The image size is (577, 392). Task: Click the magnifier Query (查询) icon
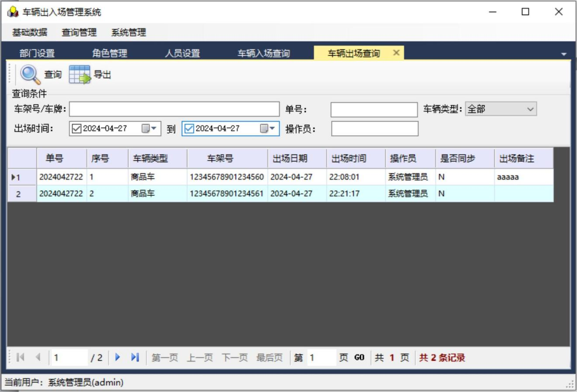pos(30,75)
